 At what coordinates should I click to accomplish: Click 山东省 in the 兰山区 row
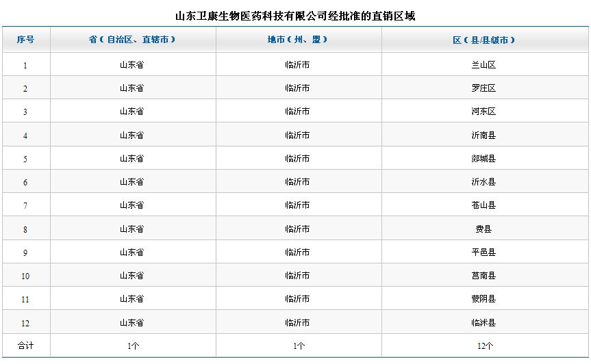click(x=132, y=65)
